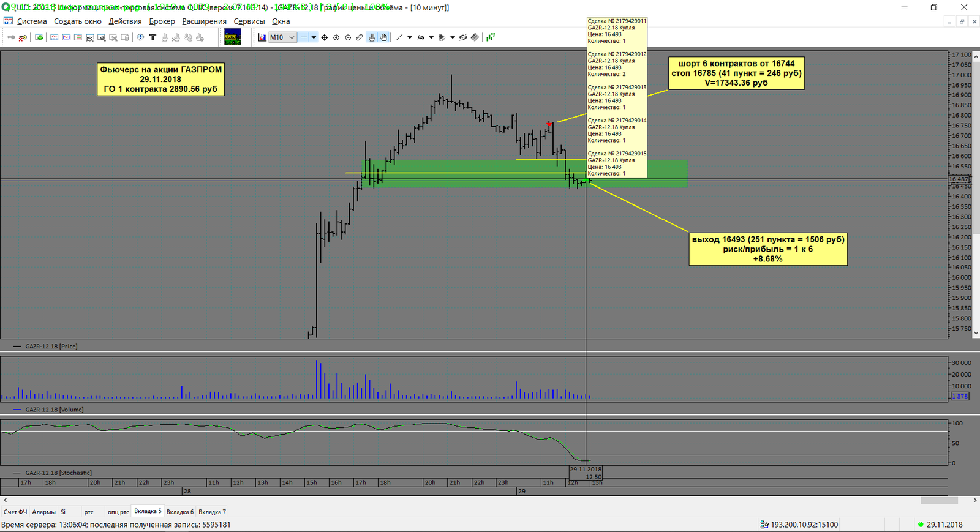Screen dimensions: 980x532
Task: Click the выход 16493 yellow annotation
Action: (768, 249)
